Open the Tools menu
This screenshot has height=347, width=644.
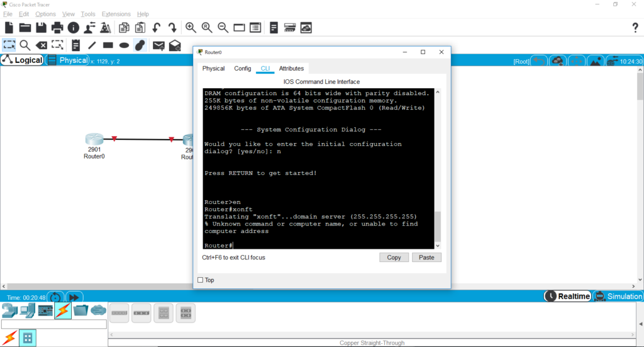coord(88,14)
